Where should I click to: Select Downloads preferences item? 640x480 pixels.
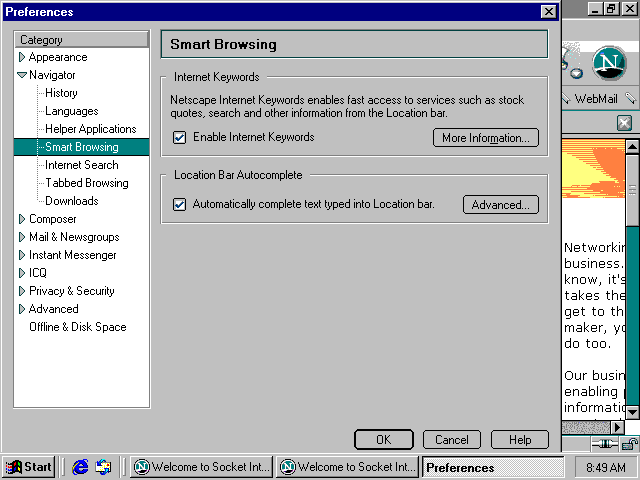(x=72, y=201)
